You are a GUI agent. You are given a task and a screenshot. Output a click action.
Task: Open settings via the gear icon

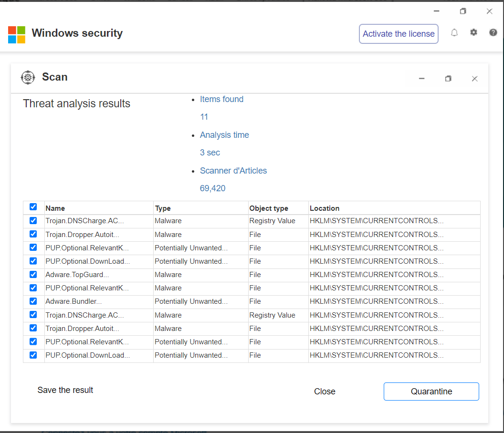(x=473, y=32)
